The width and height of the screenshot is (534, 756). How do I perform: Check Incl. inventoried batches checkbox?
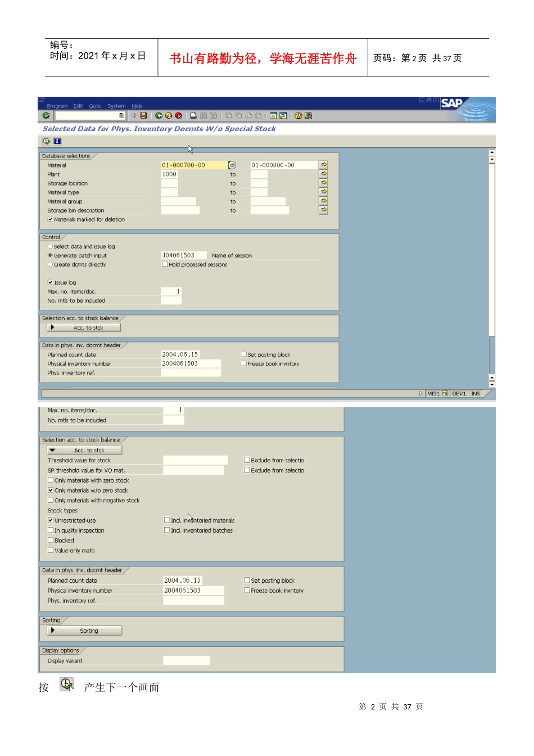(167, 530)
